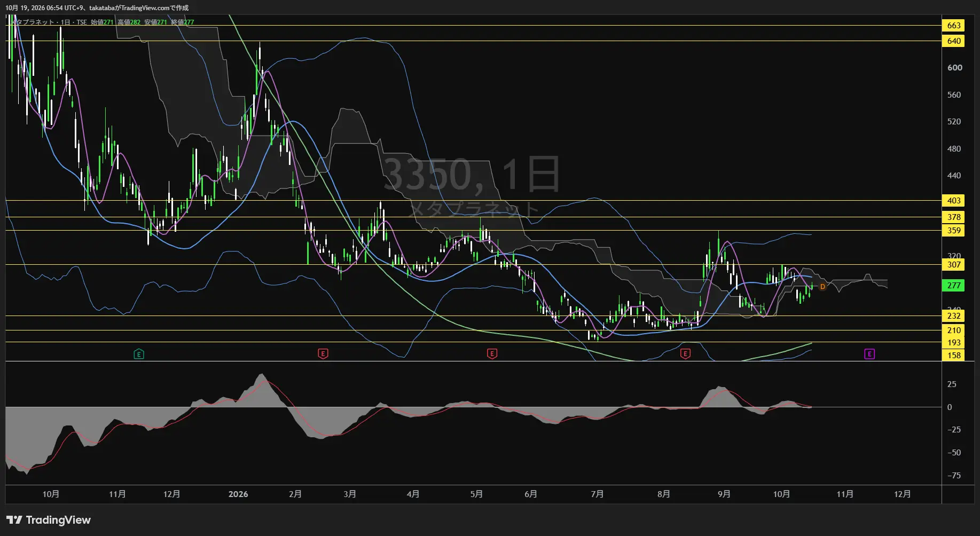This screenshot has width=980, height=536.
Task: Select the 378 yellow price level label
Action: pos(954,217)
